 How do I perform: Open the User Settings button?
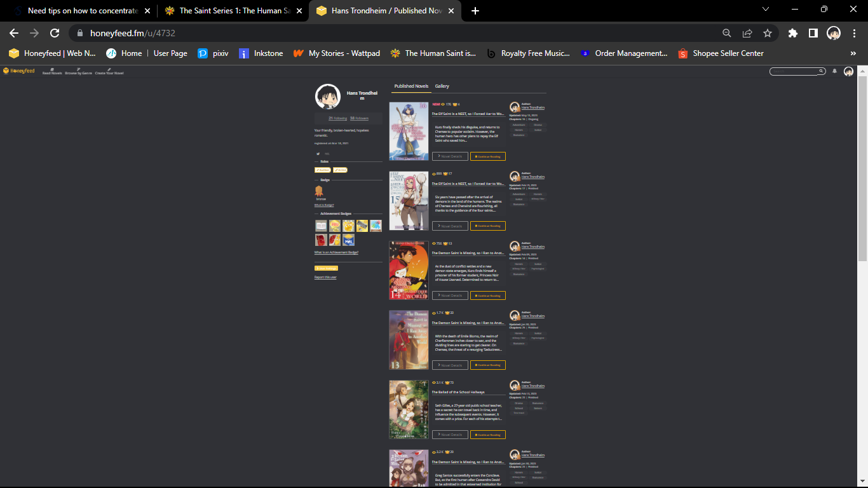pos(326,268)
